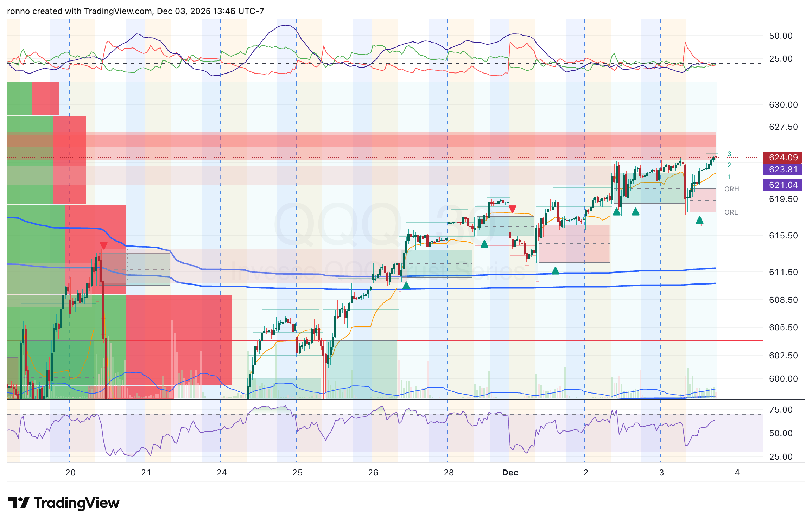Click the Dec label on the time axis
Image resolution: width=812 pixels, height=524 pixels.
pyautogui.click(x=509, y=473)
